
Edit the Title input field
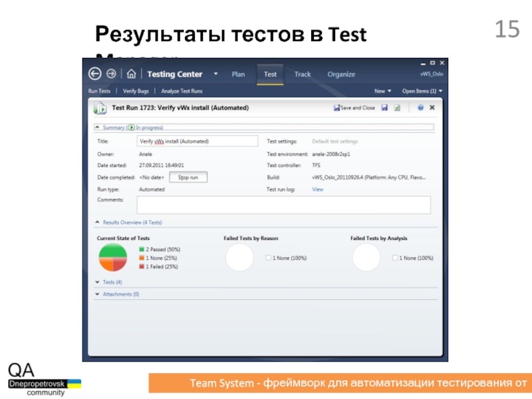pyautogui.click(x=198, y=141)
